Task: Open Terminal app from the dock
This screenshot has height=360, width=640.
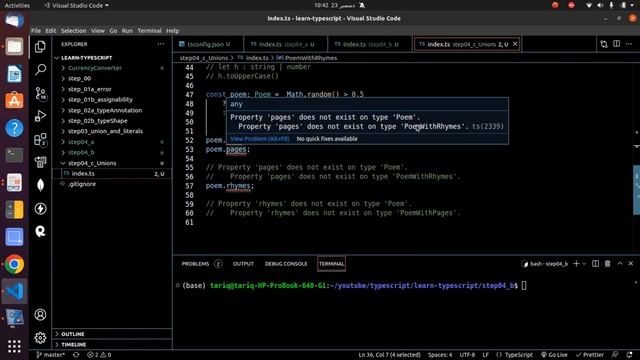Action: [x=14, y=155]
